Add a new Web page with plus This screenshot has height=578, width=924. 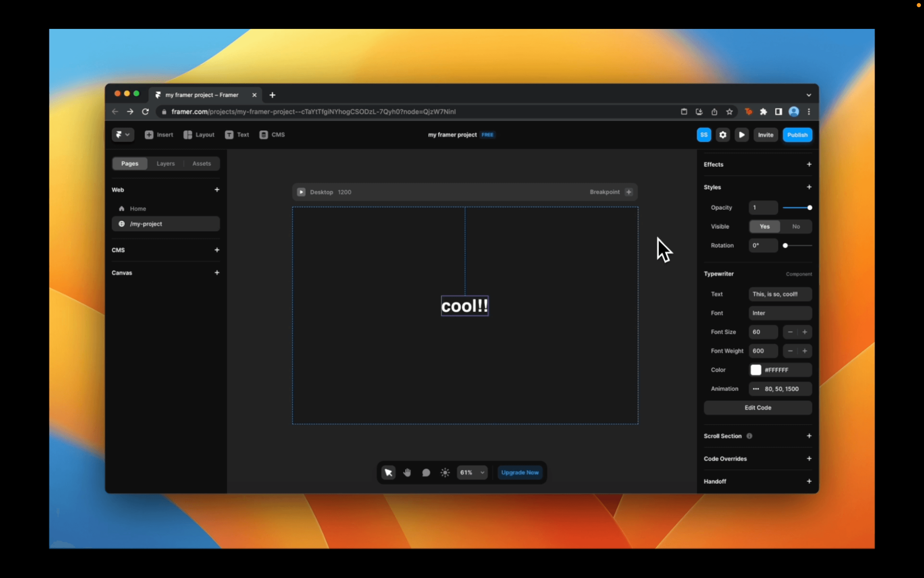point(217,189)
